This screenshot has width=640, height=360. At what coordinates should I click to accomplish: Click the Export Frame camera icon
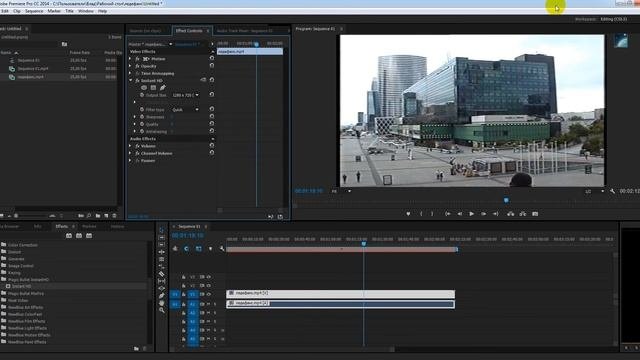point(535,213)
